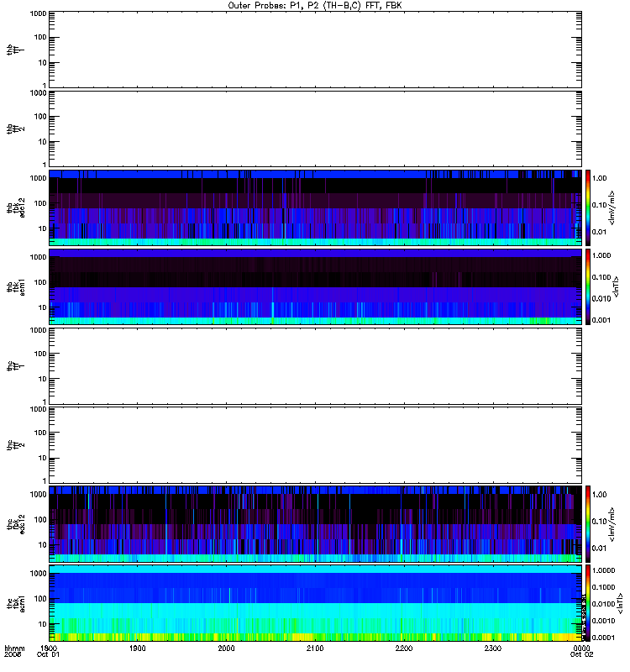Click the '0000' time axis label
The image size is (630, 672).
pyautogui.click(x=581, y=648)
